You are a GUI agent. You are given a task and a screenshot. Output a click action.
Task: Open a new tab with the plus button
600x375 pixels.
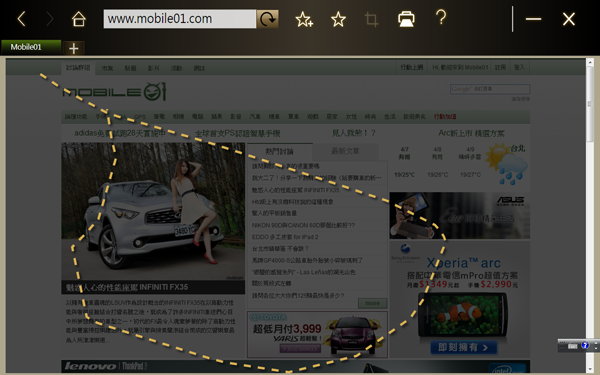[x=73, y=48]
